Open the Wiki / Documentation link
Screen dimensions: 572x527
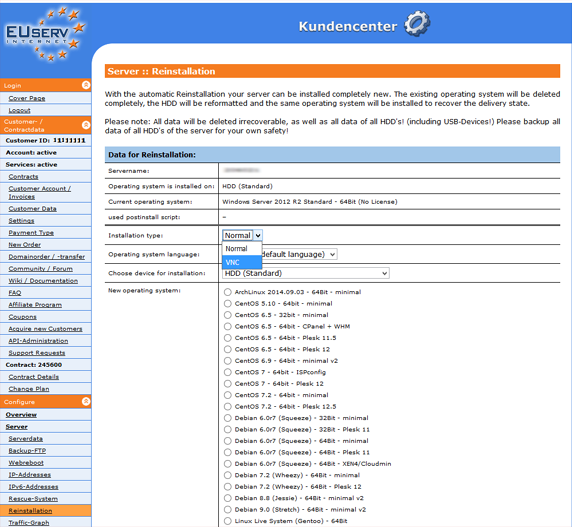[43, 281]
